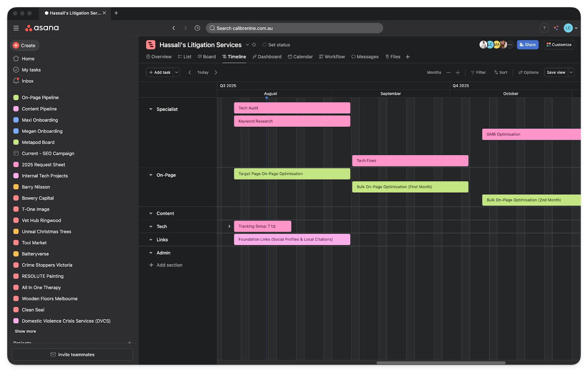Click the Share button
588x372 pixels.
pyautogui.click(x=527, y=45)
